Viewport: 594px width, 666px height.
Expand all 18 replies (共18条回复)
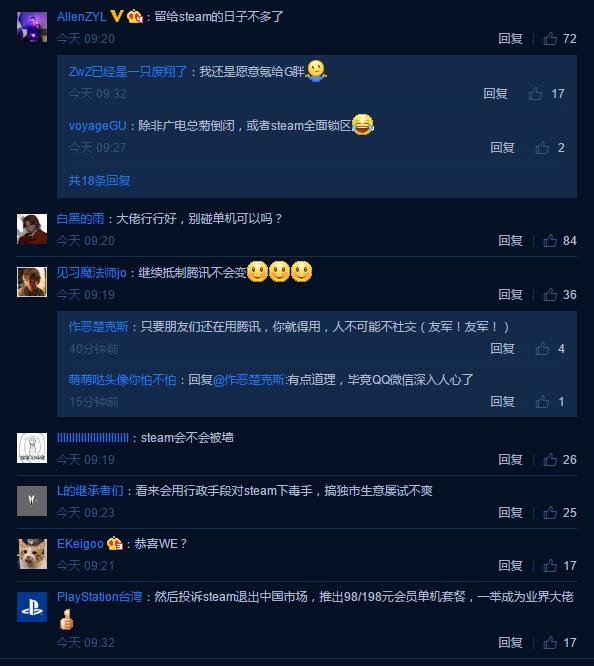click(99, 181)
